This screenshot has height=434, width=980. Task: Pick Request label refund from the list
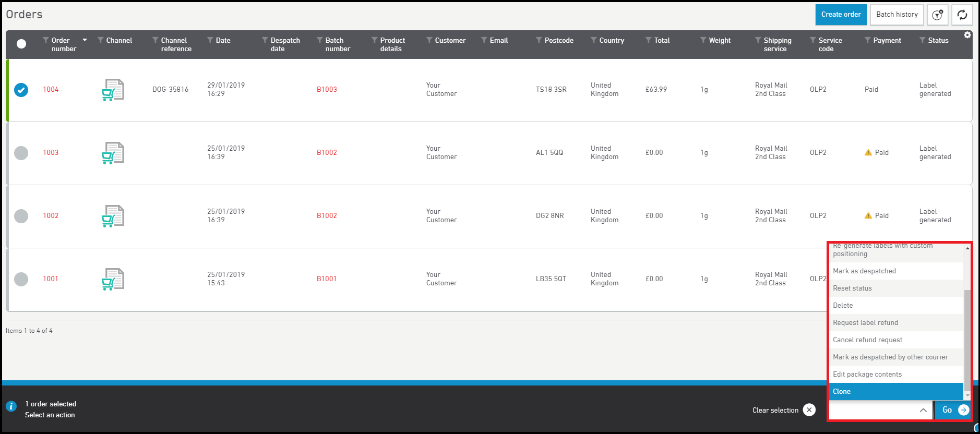895,323
